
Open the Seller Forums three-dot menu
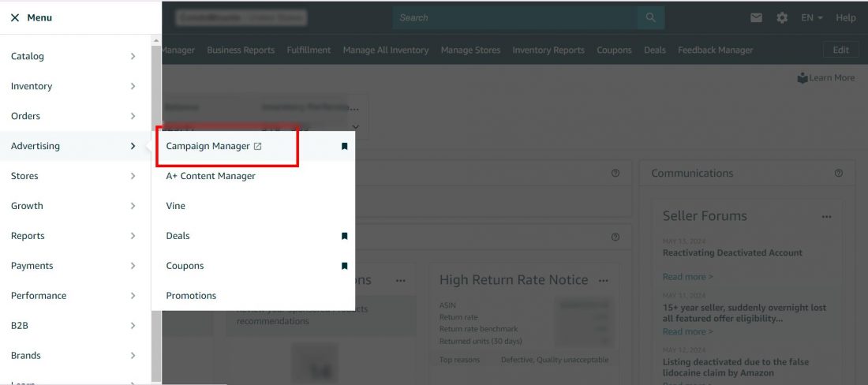(826, 216)
